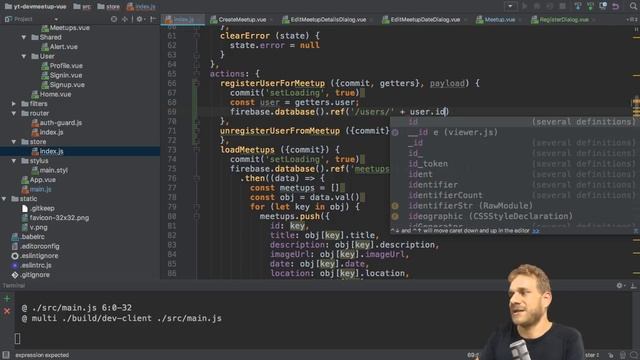640x360 pixels.
Task: Click collapse-all icon in Project panel header
Action: (124, 19)
